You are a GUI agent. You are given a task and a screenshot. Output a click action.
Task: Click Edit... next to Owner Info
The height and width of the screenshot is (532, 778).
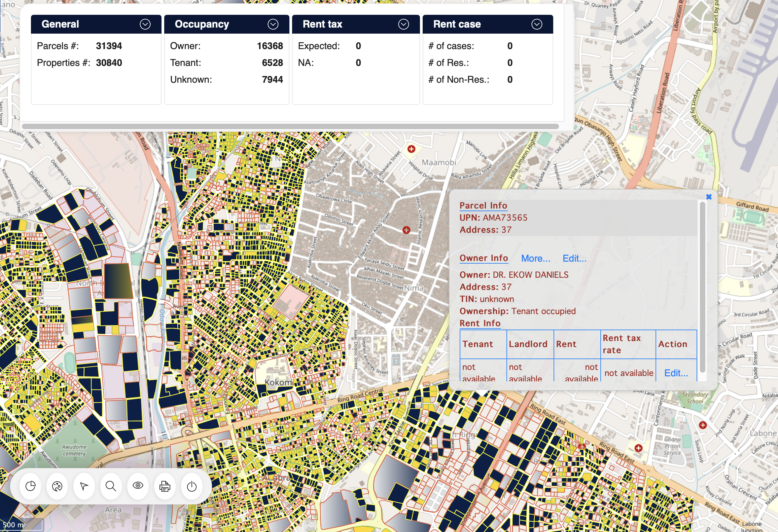tap(574, 258)
